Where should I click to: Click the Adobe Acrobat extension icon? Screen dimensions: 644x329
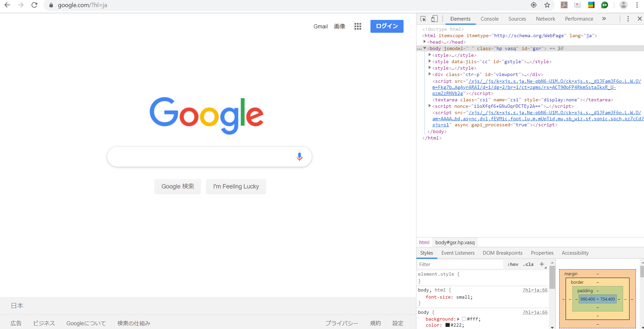pos(563,5)
